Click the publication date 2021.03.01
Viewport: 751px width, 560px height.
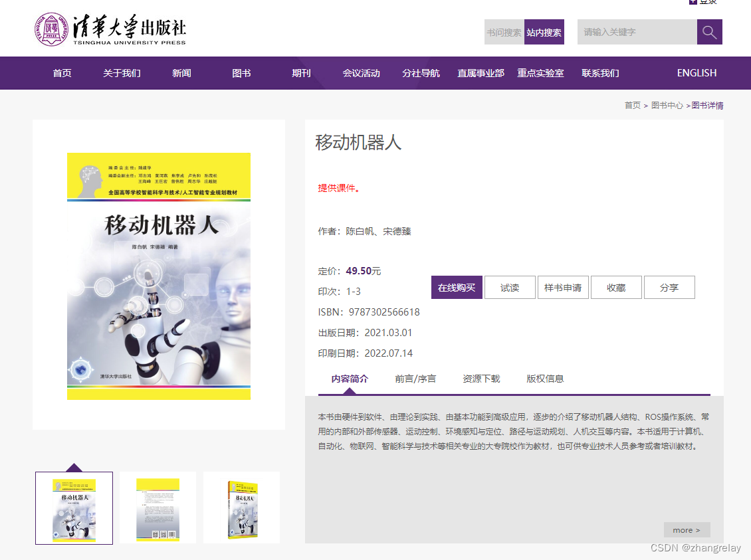tap(388, 333)
